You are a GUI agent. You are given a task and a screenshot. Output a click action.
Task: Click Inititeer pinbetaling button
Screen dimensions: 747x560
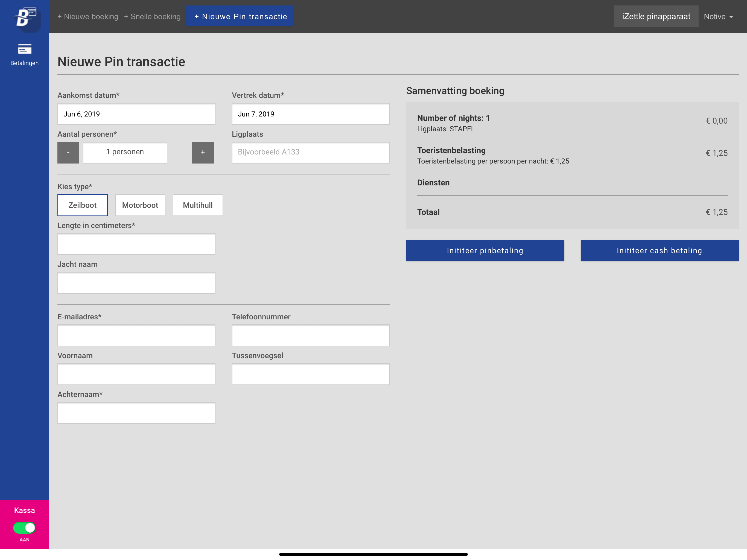485,251
